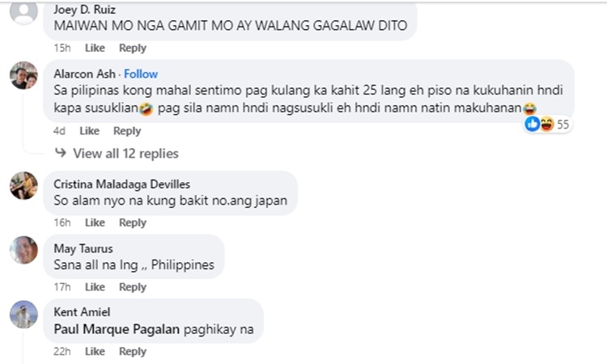The width and height of the screenshot is (607, 364).
Task: Reply to Alarcon Ash's comment
Action: click(x=127, y=131)
